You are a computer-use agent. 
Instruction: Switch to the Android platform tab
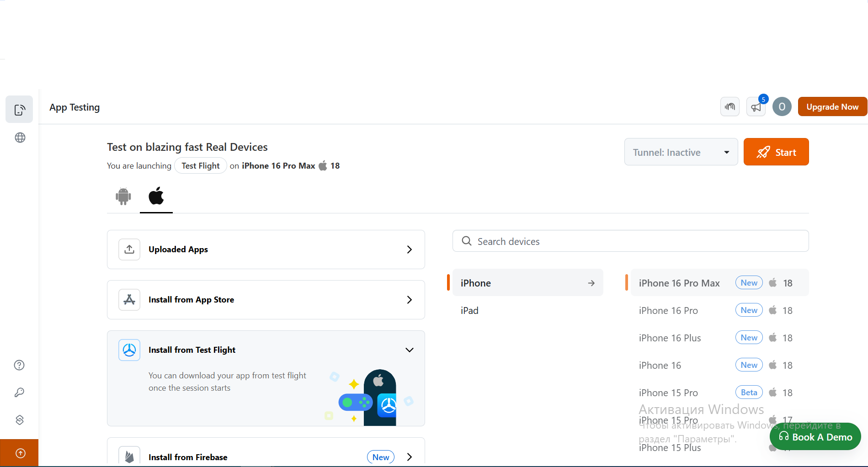pyautogui.click(x=123, y=196)
